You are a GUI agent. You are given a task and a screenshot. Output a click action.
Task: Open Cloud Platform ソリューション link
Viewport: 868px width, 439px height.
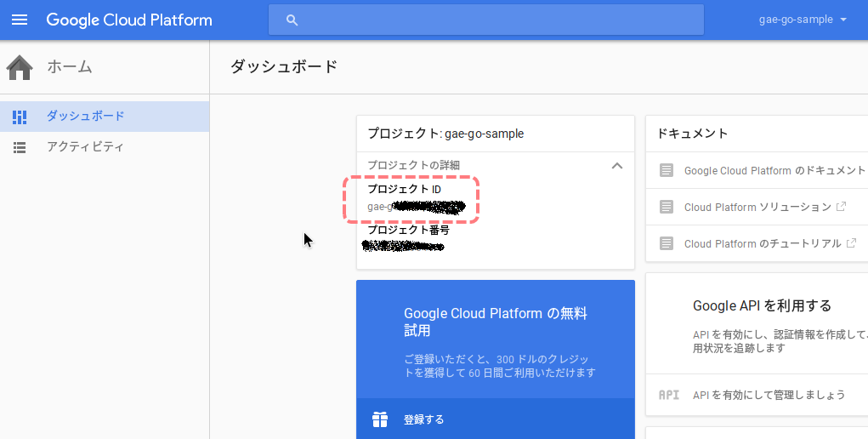(757, 208)
